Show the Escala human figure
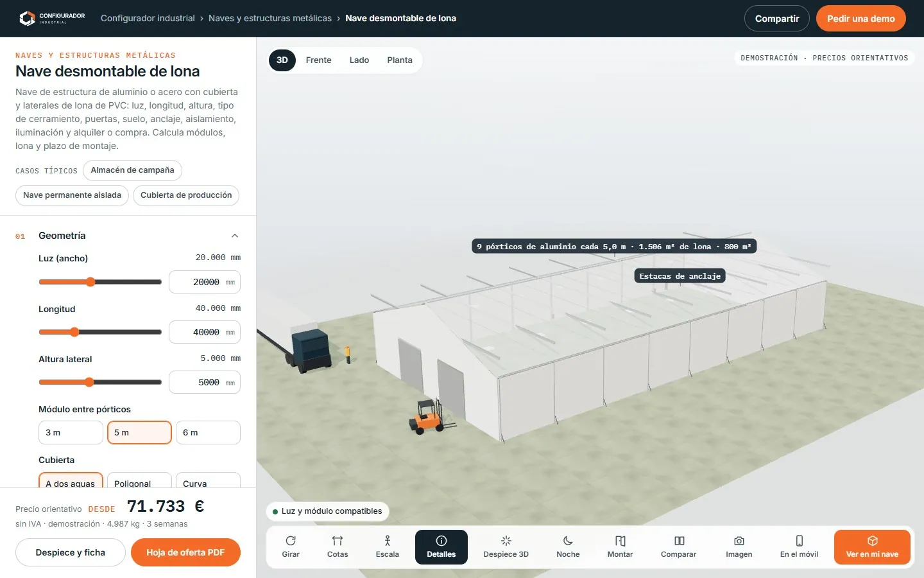This screenshot has width=924, height=578. point(388,547)
